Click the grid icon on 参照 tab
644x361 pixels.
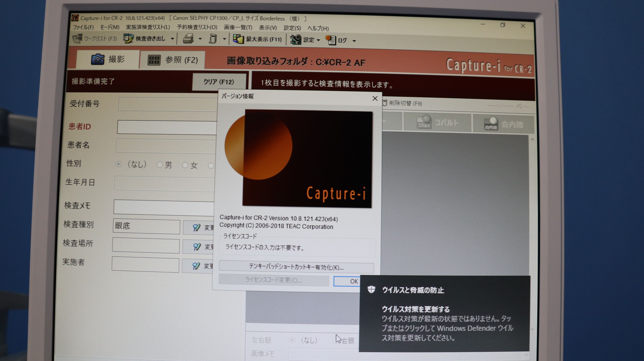pyautogui.click(x=154, y=60)
